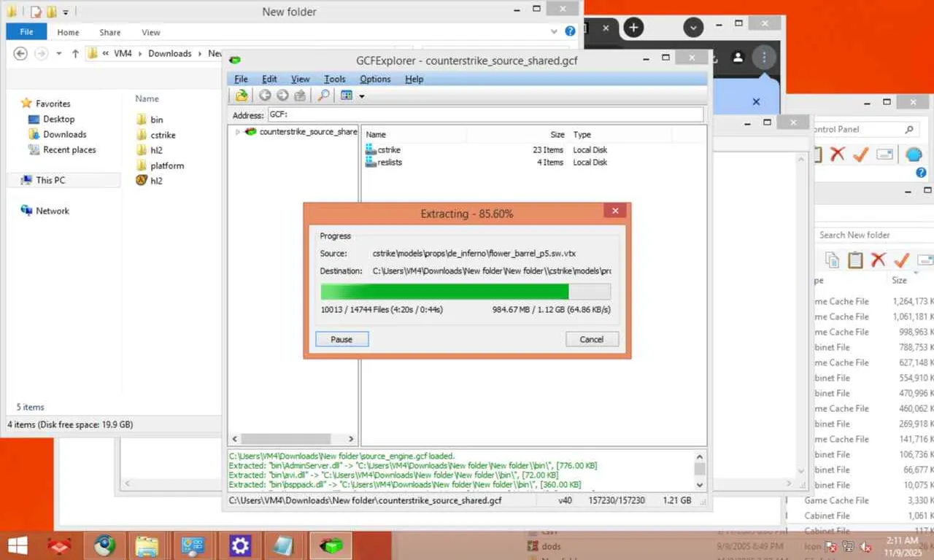
Task: Open the browser tab search dropdown
Action: point(693,28)
